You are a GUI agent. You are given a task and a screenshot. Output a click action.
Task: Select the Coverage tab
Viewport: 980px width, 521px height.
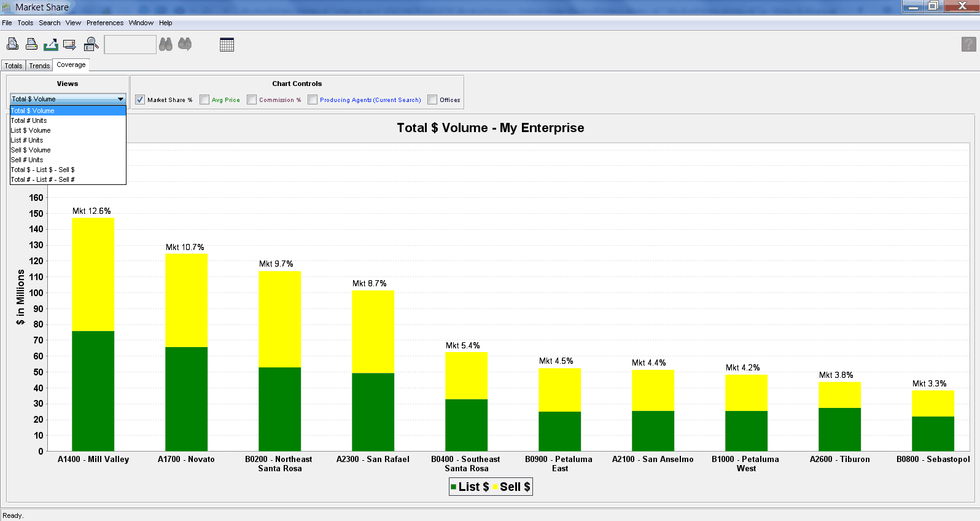71,65
